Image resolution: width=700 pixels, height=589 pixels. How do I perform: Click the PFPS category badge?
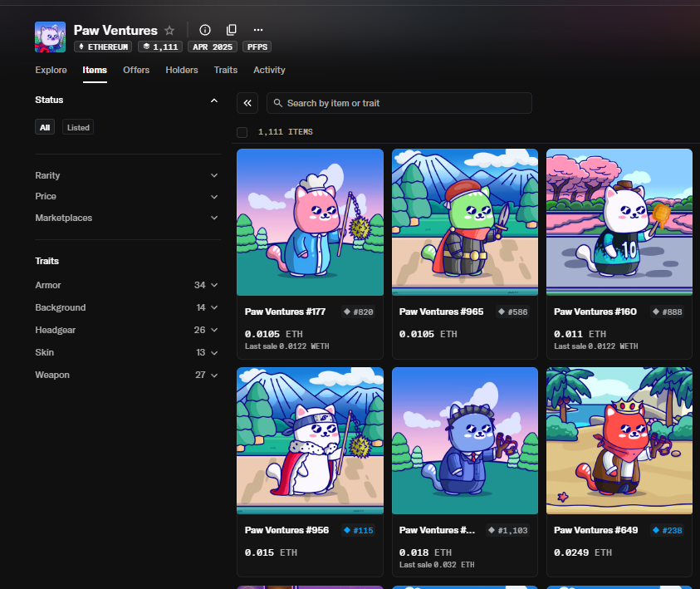(257, 47)
